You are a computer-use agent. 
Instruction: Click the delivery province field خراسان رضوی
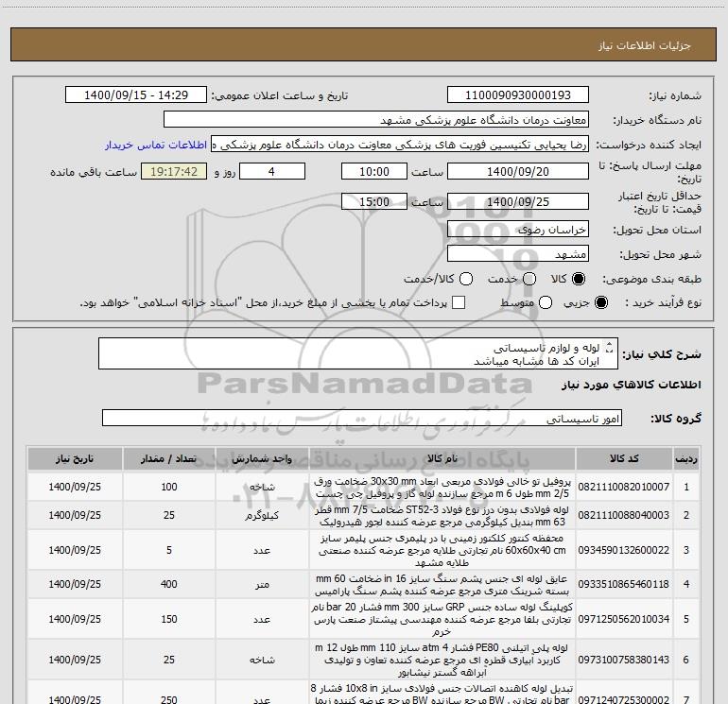point(518,230)
